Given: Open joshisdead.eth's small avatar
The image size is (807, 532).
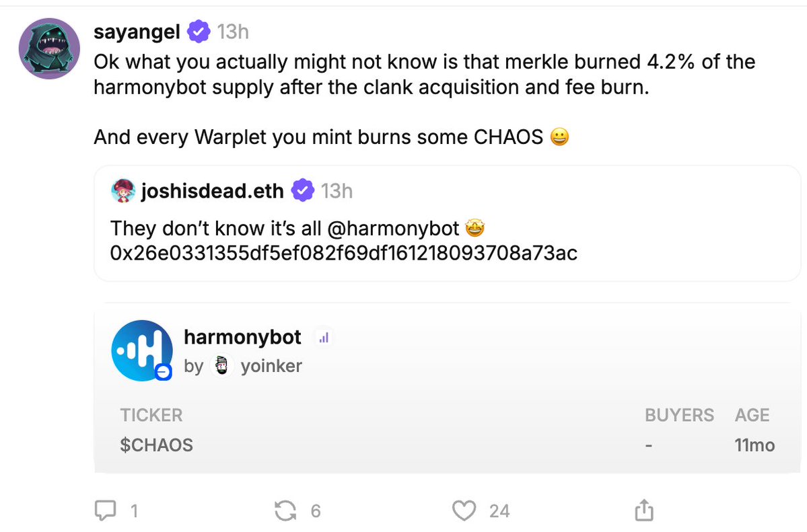Looking at the screenshot, I should (x=122, y=191).
